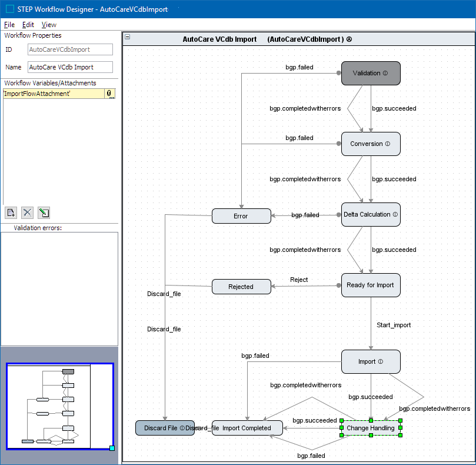Image resolution: width=476 pixels, height=465 pixels.
Task: Click the STEP Workflow Designer title bar icon
Action: [10, 9]
